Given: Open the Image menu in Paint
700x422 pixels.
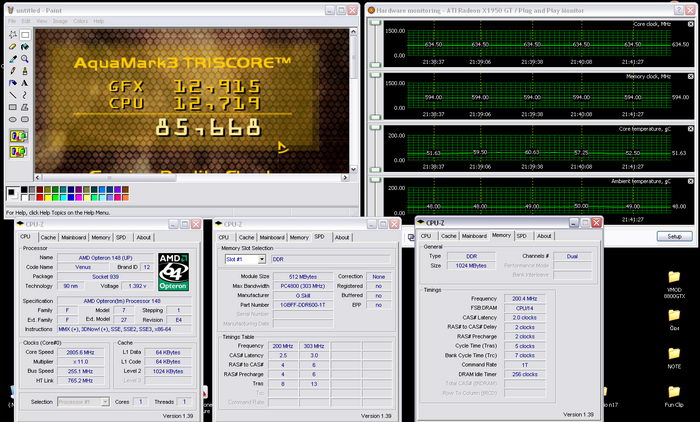Looking at the screenshot, I should (x=60, y=21).
